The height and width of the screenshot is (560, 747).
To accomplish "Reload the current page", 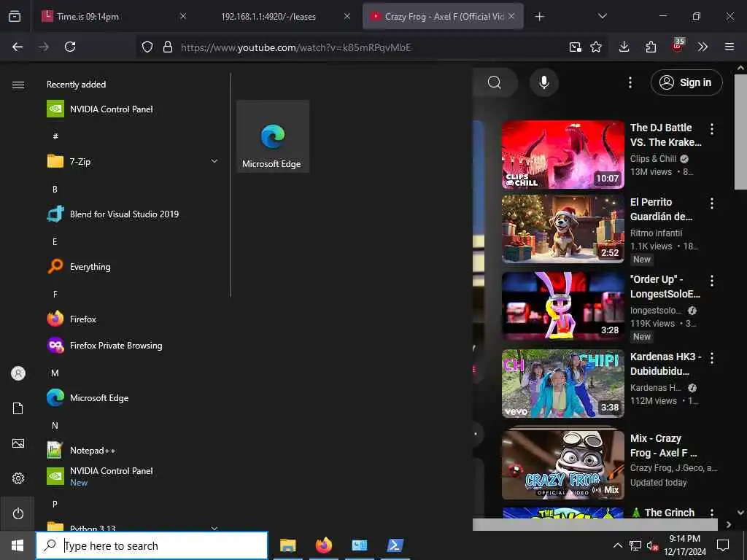I will point(70,47).
